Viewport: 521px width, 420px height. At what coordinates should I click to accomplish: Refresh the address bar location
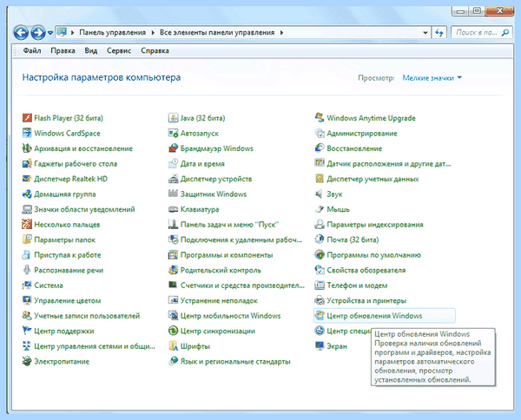tap(439, 32)
